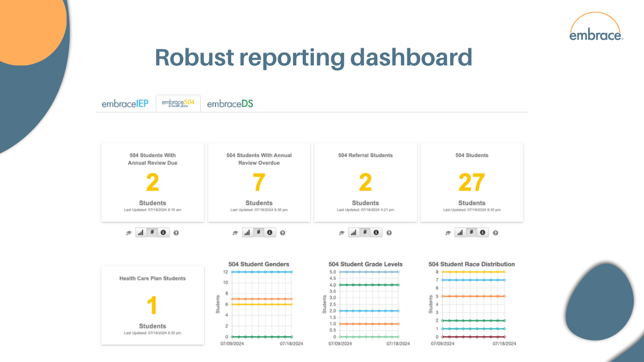Show chart view for 504 Referral Students card

pyautogui.click(x=353, y=232)
